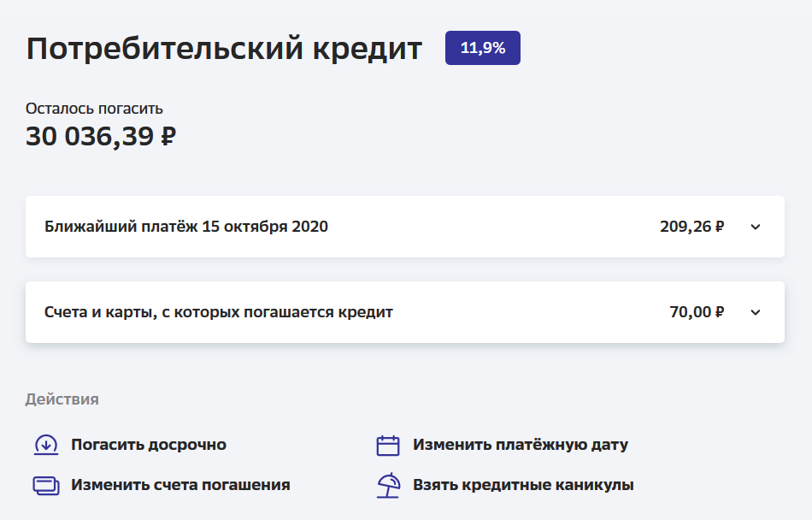Click the 11,9% interest rate badge
Screen dimensions: 812x520
tap(483, 48)
